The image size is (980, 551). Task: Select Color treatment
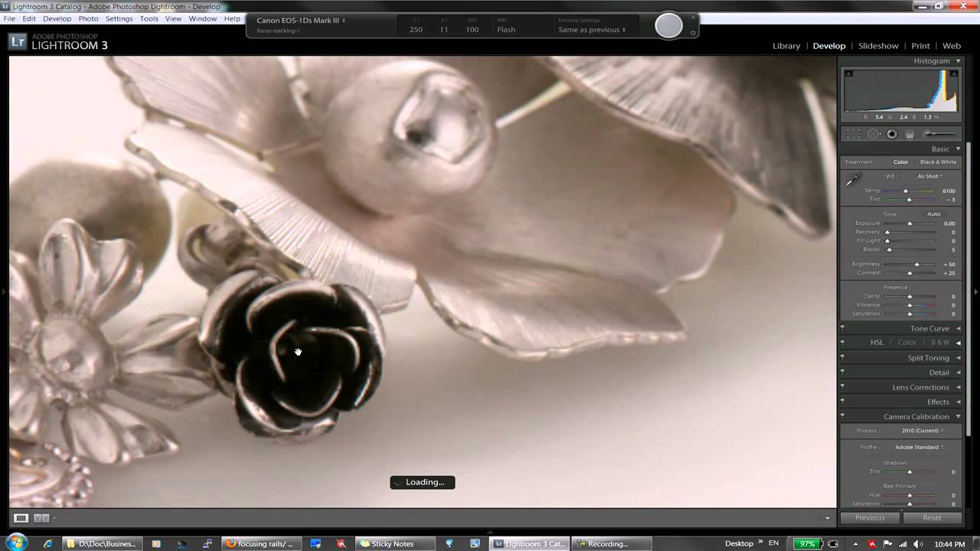pyautogui.click(x=900, y=162)
